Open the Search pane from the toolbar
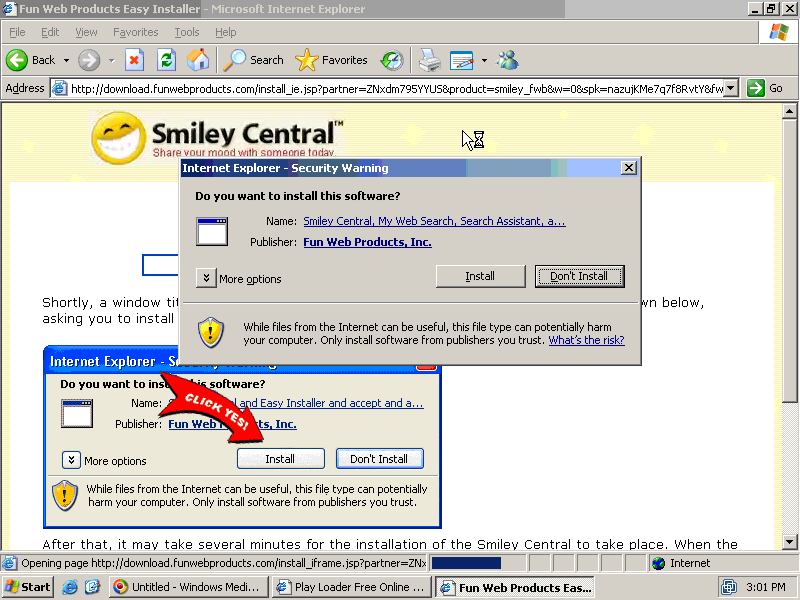Image resolution: width=800 pixels, height=600 pixels. (254, 60)
